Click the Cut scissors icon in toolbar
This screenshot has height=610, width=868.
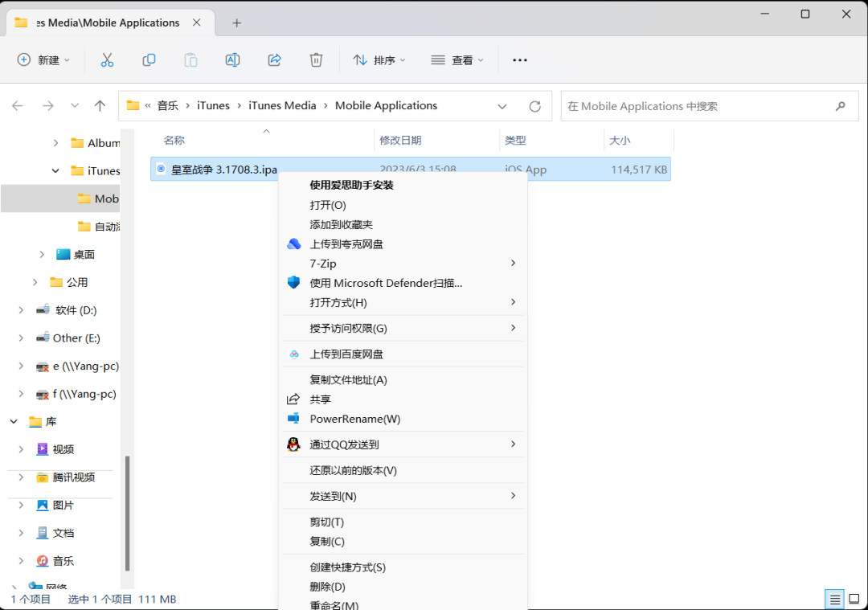coord(107,60)
